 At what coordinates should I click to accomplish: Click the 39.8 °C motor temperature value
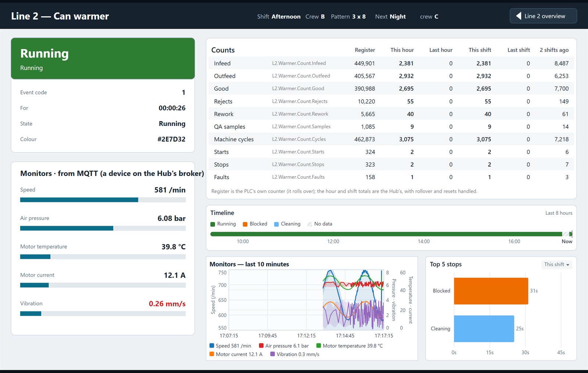click(173, 247)
